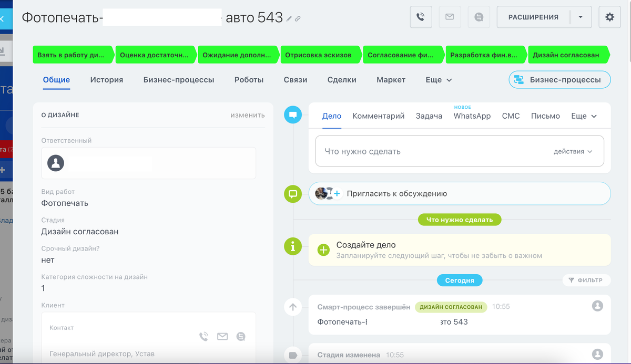
Task: Select stage Разработка фин.в...
Action: click(x=486, y=55)
